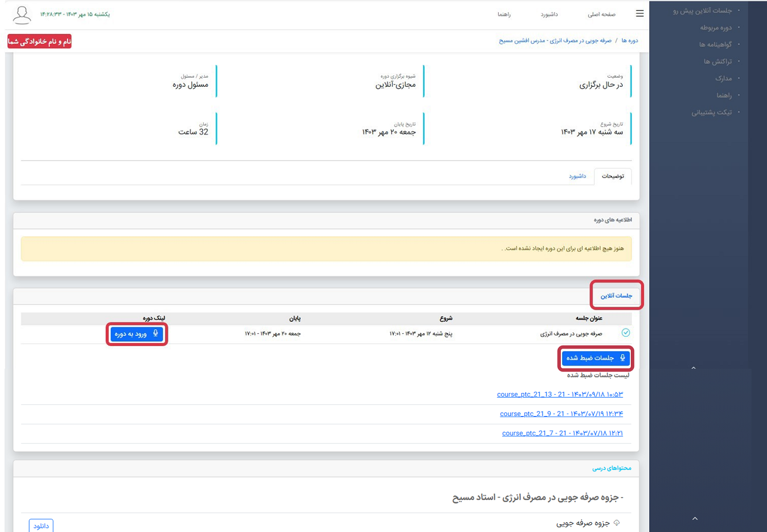Viewport: 767px width, 532px height.
Task: Click the دوره ها breadcrumb link
Action: coord(629,41)
